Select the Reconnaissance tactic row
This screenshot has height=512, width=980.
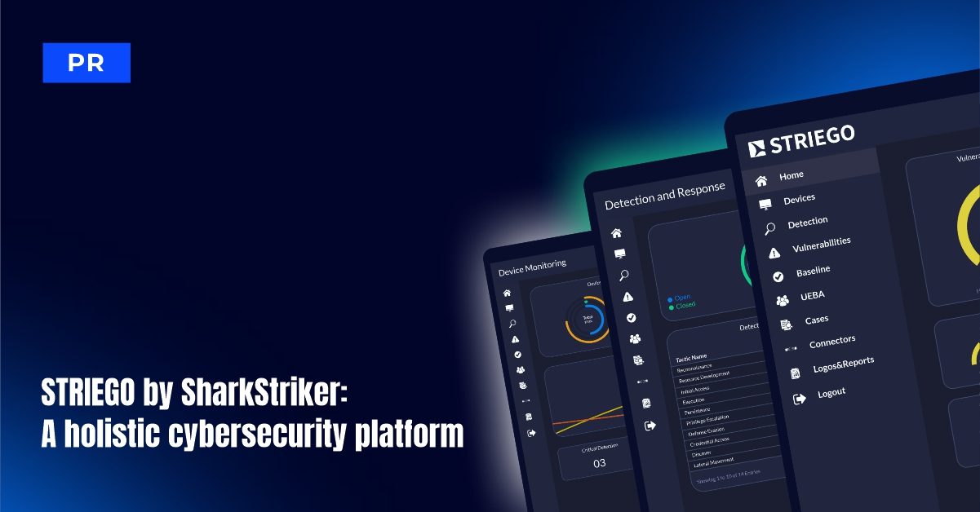point(721,365)
